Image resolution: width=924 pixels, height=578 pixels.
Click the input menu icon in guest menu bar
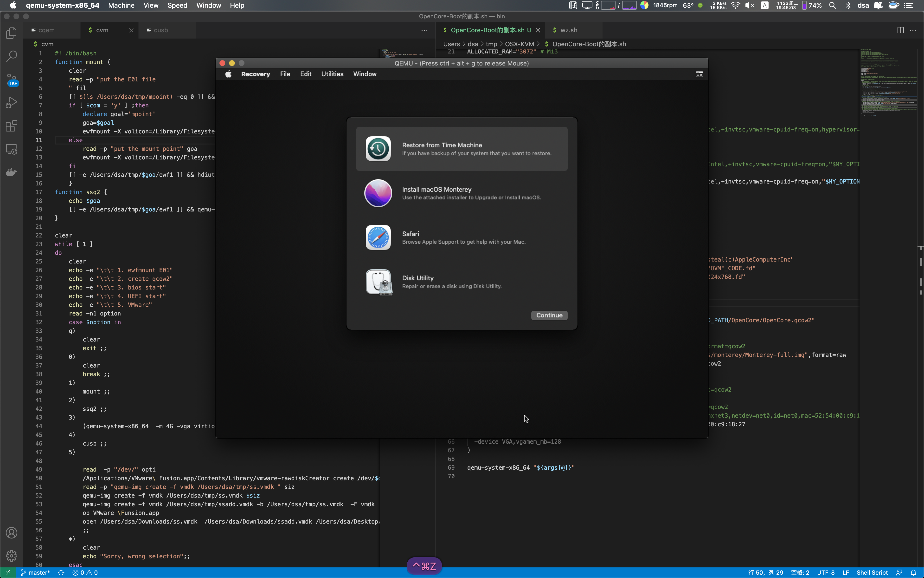point(699,74)
